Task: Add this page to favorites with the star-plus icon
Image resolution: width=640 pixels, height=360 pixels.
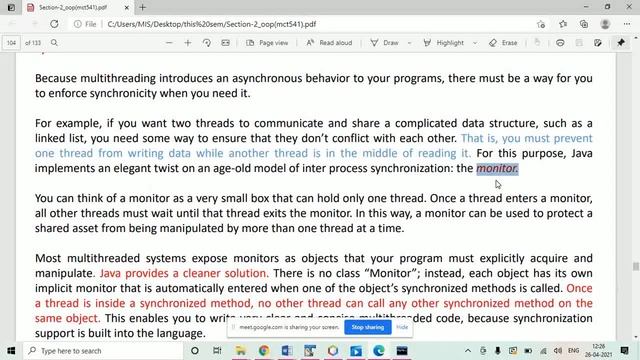Action: [541, 24]
